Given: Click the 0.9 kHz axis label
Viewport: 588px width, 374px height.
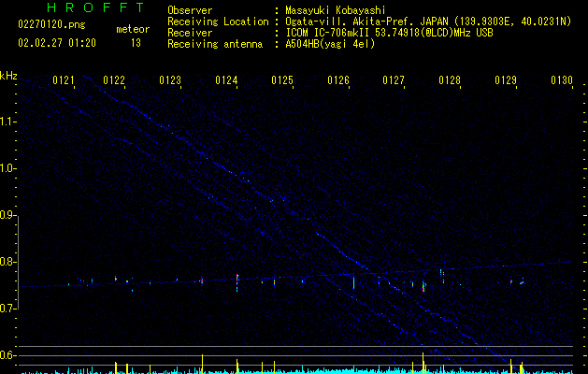Looking at the screenshot, I should pyautogui.click(x=8, y=215).
